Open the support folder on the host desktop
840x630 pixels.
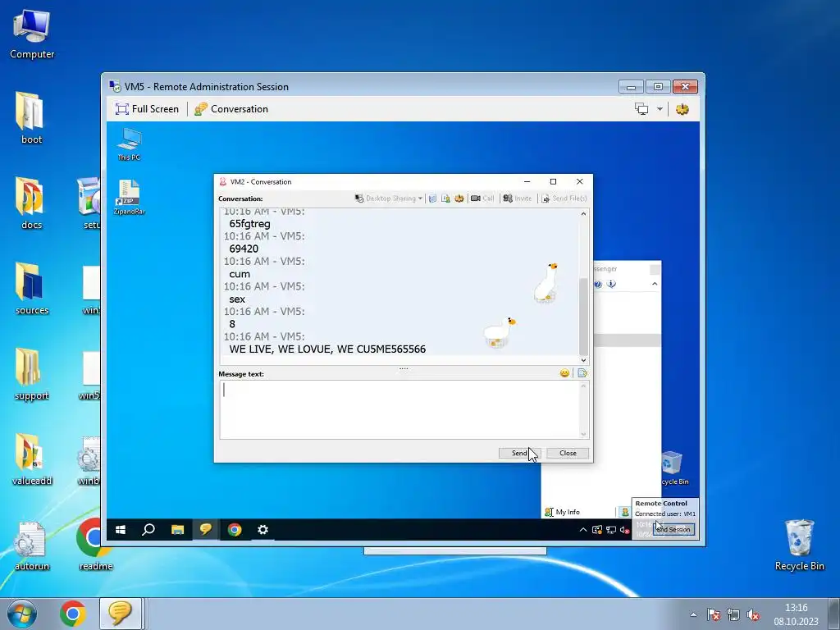[32, 375]
